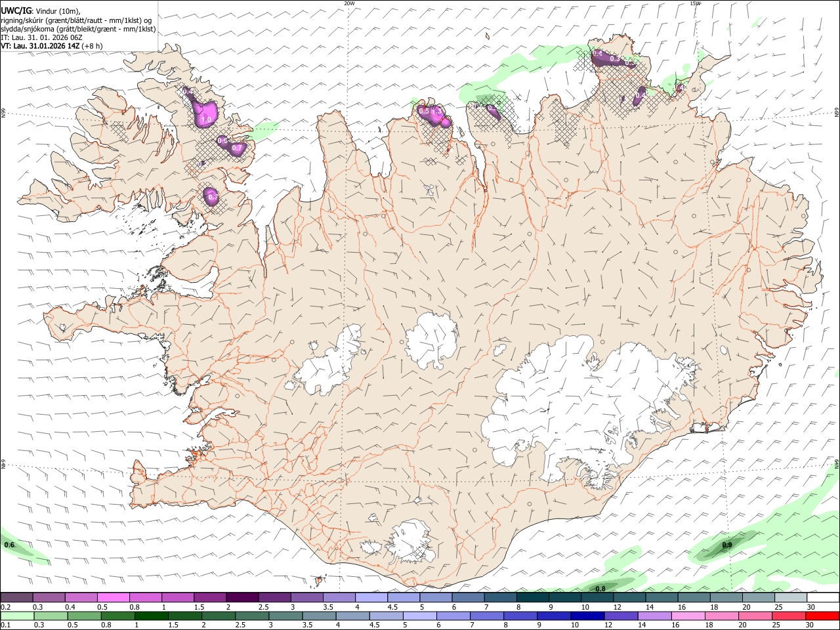Click the 'UWC/IG' title text
This screenshot has height=630, width=840.
pos(16,10)
